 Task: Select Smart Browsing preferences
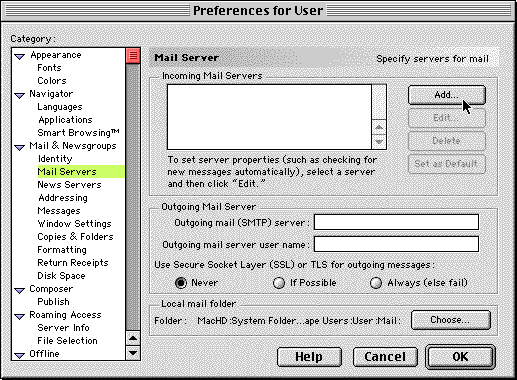[78, 133]
